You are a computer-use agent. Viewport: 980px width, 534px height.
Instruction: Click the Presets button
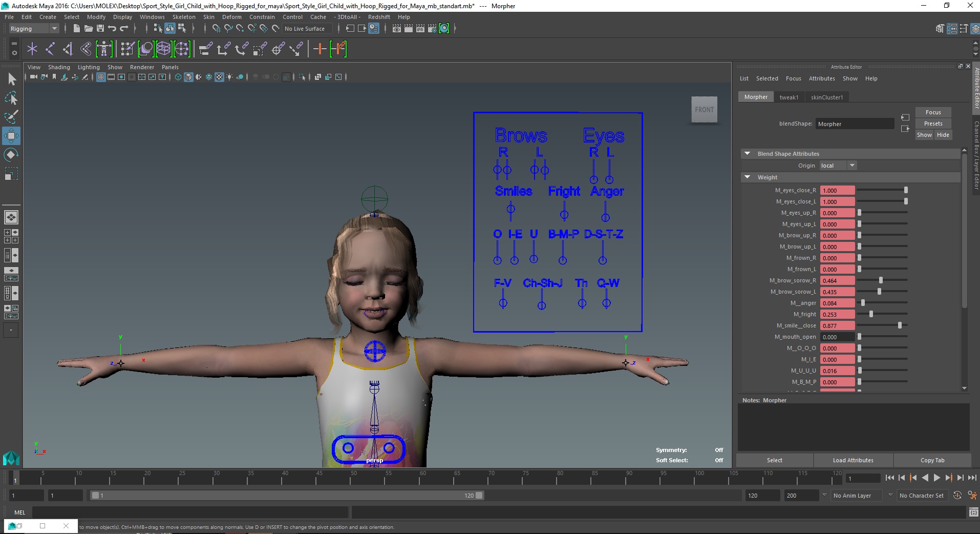tap(933, 124)
